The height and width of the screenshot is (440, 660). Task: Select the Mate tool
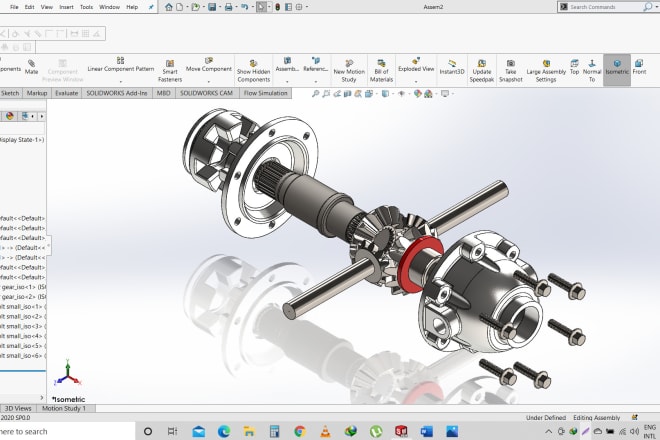[x=31, y=67]
